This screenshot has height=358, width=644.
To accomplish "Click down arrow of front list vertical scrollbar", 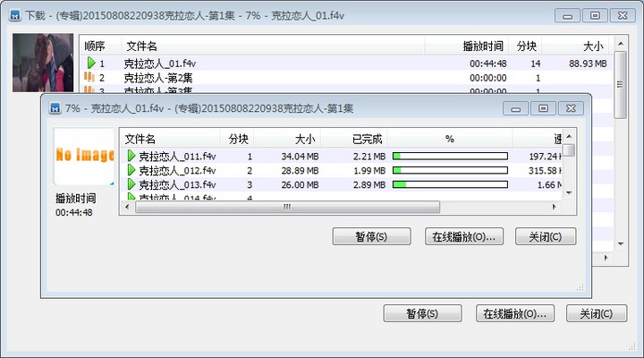I will tap(569, 192).
